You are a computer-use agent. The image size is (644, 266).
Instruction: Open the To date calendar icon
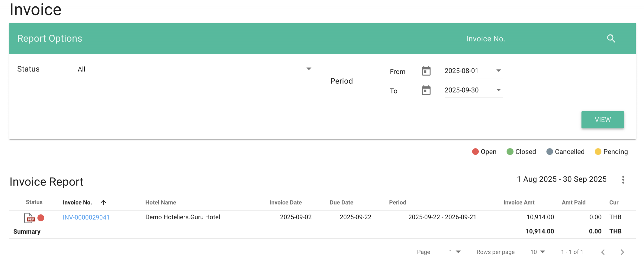(x=426, y=90)
